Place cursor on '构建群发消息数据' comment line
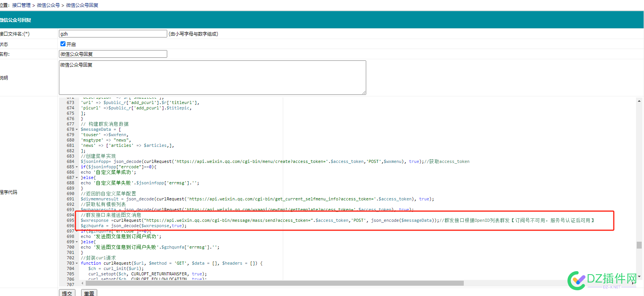This screenshot has height=296, width=644. click(x=104, y=124)
